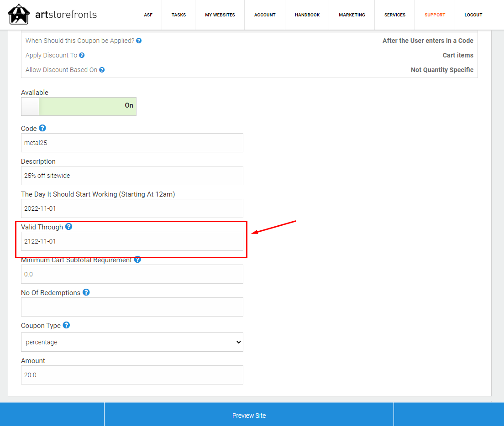Screen dimensions: 504x426
Task: Expand the Coupon Type percentage dropdown
Action: point(132,342)
